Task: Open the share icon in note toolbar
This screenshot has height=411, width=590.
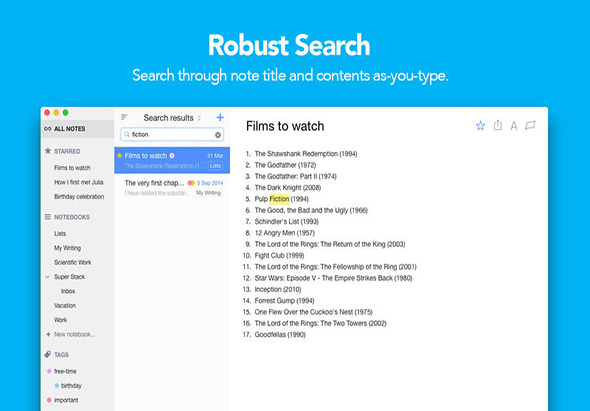Action: click(x=497, y=125)
